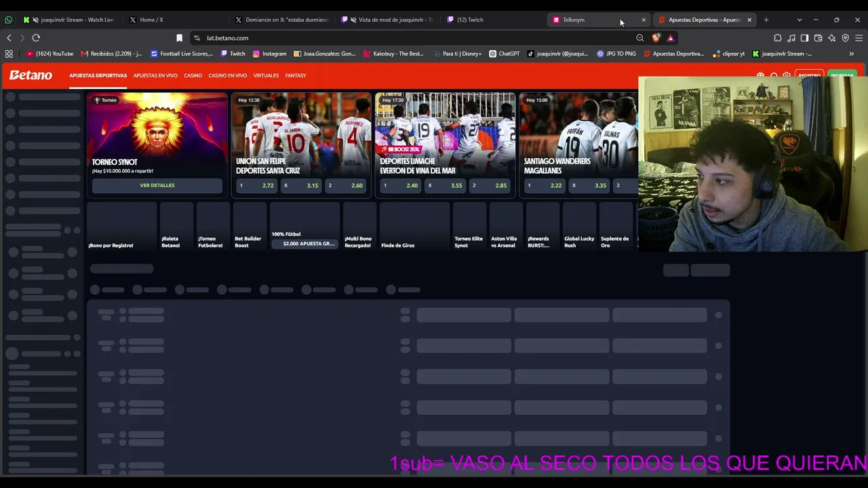Bet on Everton de Vina del Mar at 2.85
Image resolution: width=868 pixels, height=488 pixels.
[490, 185]
